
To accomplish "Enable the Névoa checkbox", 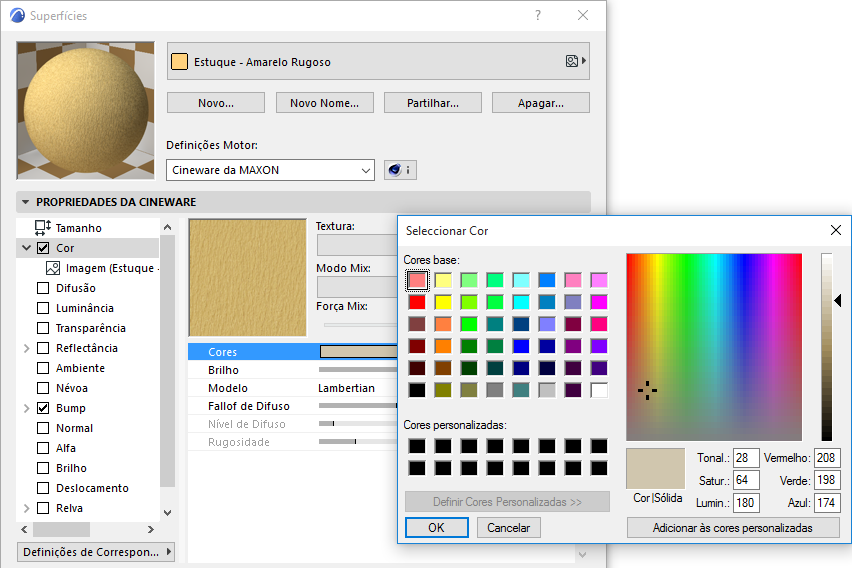I will [43, 388].
